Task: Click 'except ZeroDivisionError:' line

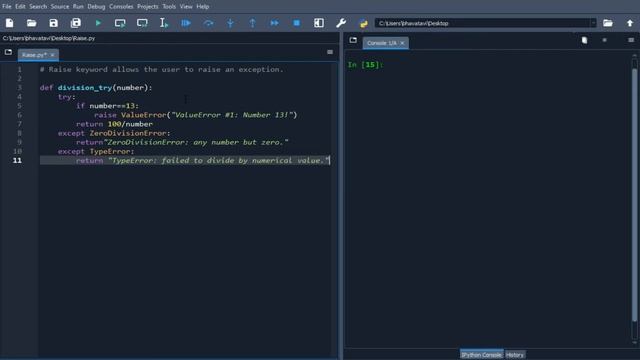Action: pos(114,133)
